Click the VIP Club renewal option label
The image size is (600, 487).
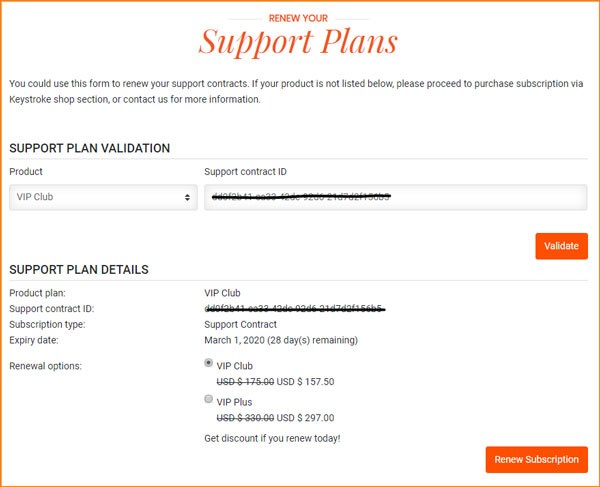[x=235, y=366]
